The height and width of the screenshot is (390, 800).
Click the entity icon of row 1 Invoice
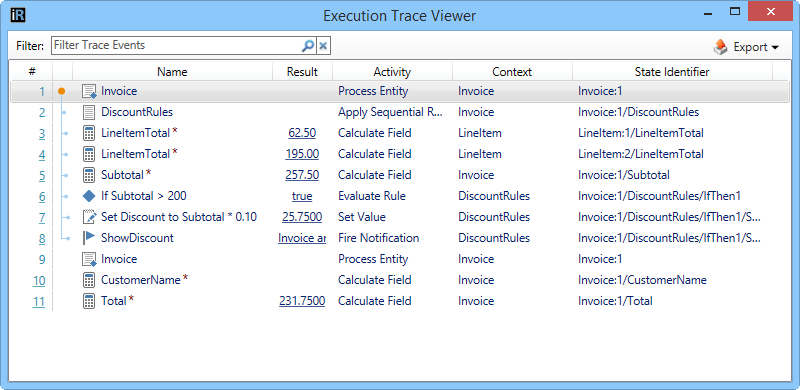click(89, 91)
